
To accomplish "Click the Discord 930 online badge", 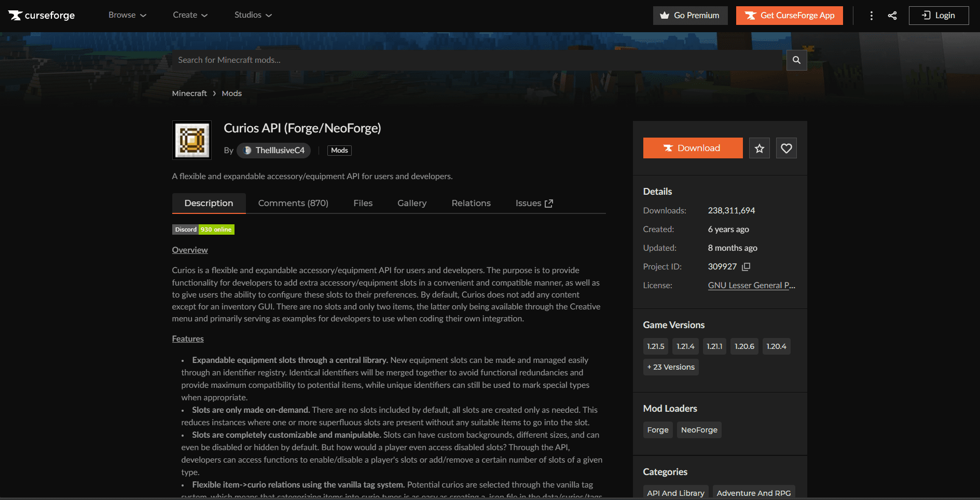I will pyautogui.click(x=203, y=229).
